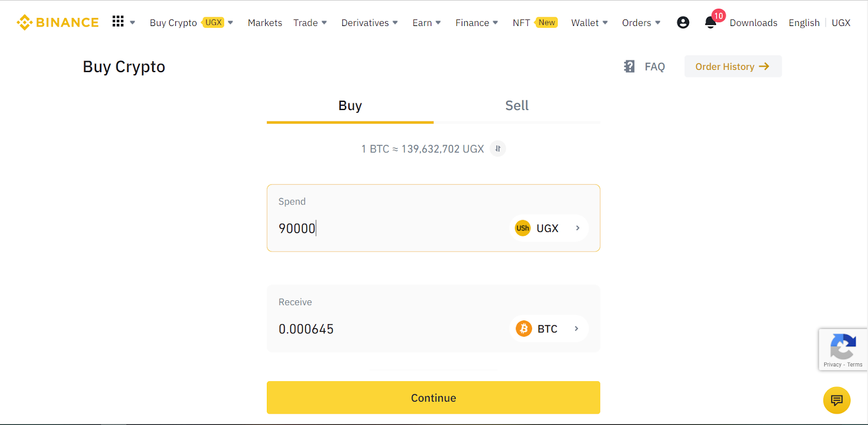
Task: Open the Markets menu item
Action: click(265, 23)
